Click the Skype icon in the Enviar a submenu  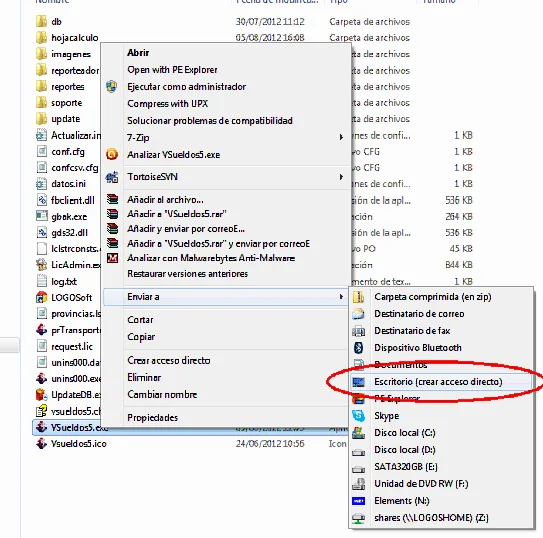click(358, 415)
